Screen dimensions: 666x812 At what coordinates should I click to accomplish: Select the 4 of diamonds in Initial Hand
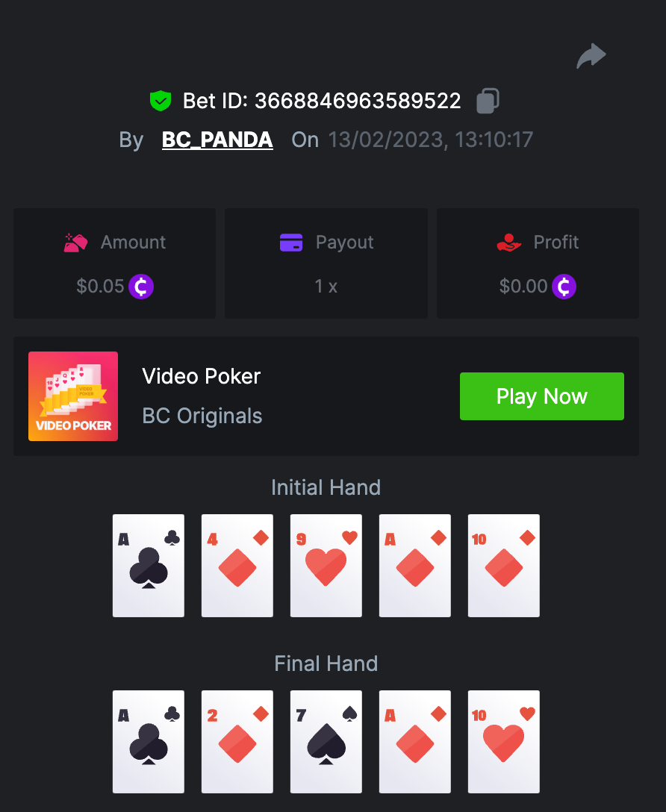click(x=237, y=566)
